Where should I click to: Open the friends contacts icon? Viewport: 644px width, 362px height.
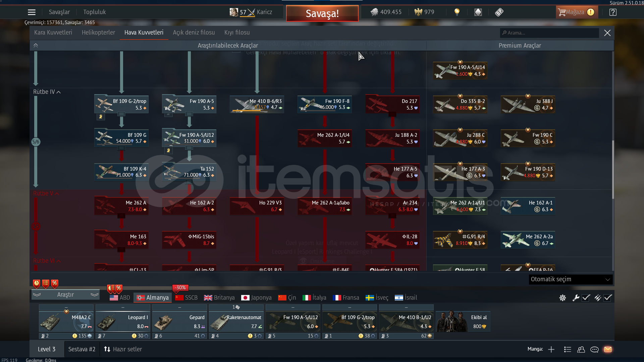[581, 349]
